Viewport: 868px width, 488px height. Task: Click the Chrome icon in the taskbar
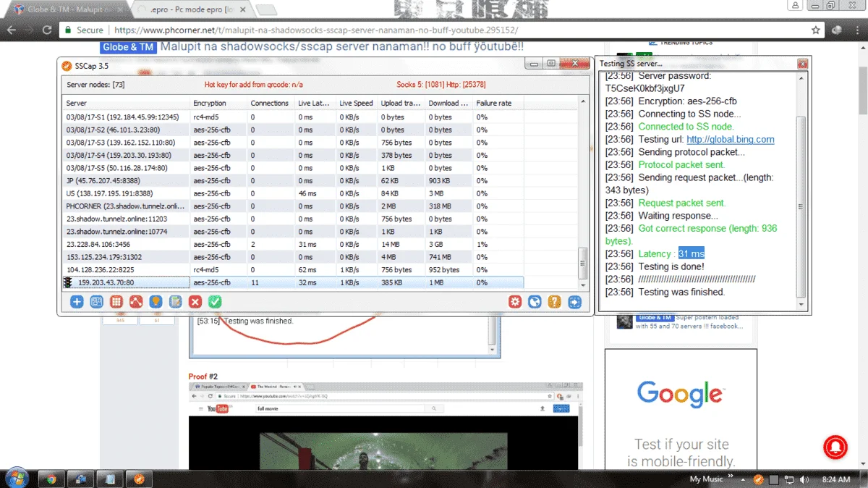click(x=51, y=479)
